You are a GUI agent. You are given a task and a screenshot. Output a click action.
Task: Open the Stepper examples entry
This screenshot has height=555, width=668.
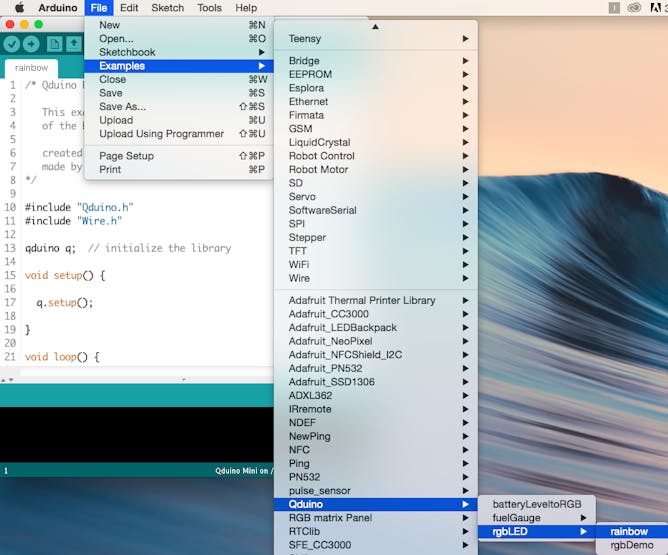point(376,238)
